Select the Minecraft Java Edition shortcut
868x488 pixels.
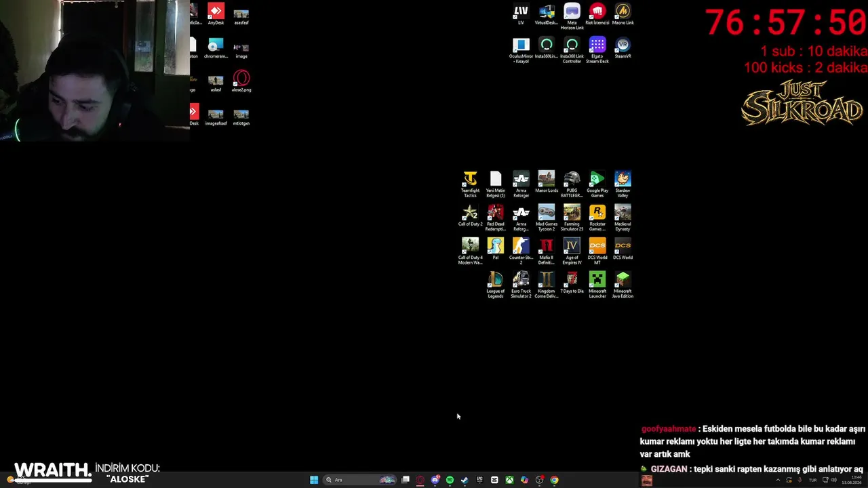tap(623, 285)
